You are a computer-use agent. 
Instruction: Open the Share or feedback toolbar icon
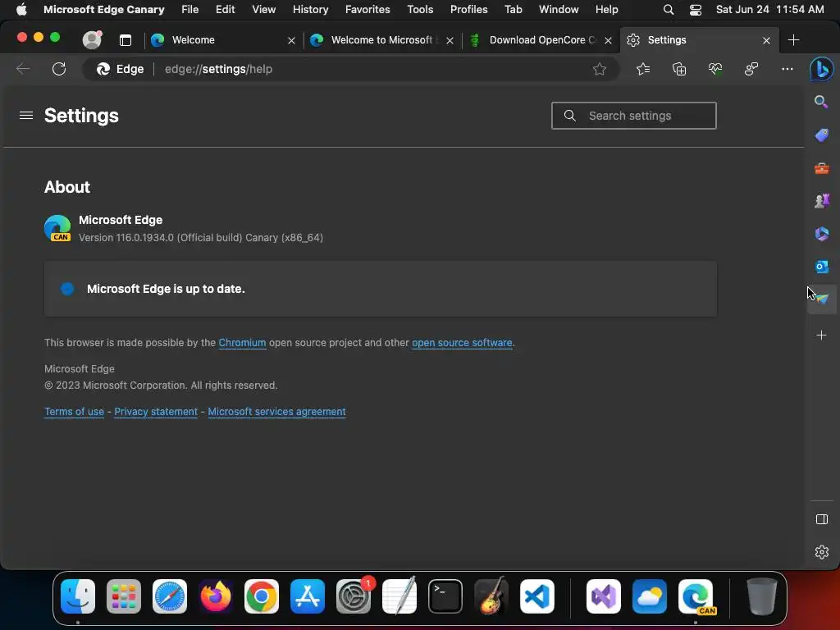[751, 69]
